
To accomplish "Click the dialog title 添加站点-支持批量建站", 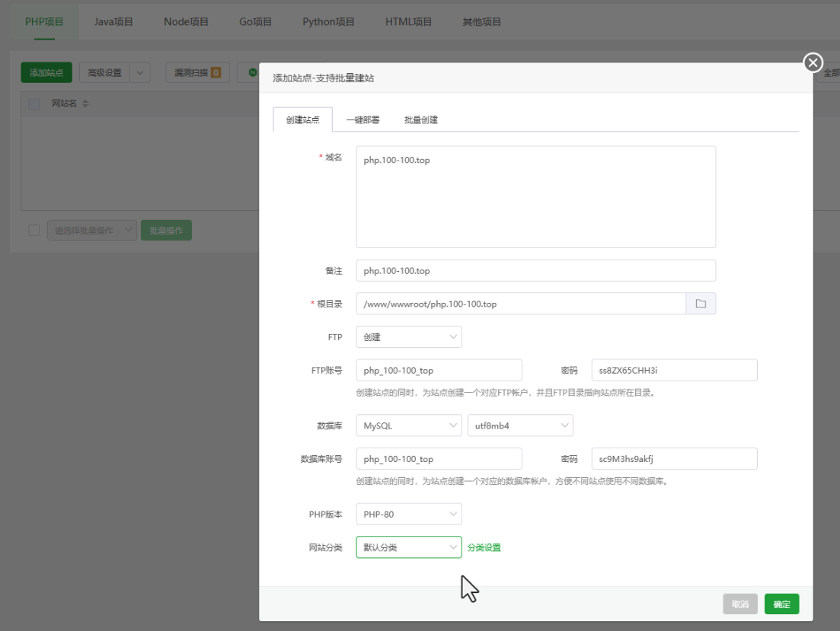I will (323, 78).
